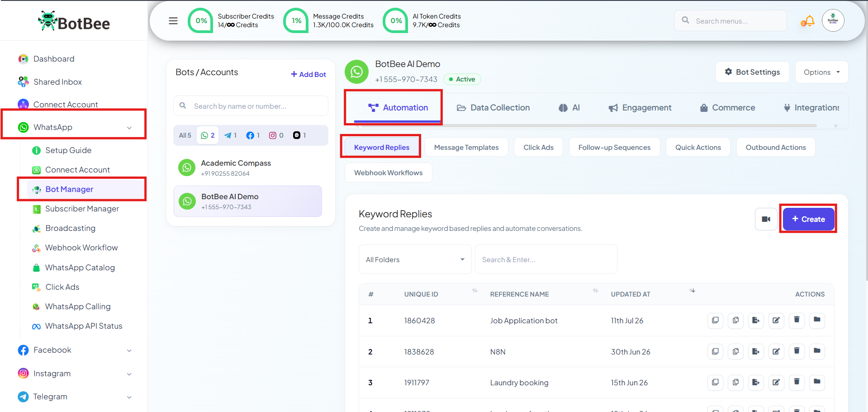868x412 pixels.
Task: Select the Follow-up Sequences sub-tab
Action: click(x=614, y=147)
